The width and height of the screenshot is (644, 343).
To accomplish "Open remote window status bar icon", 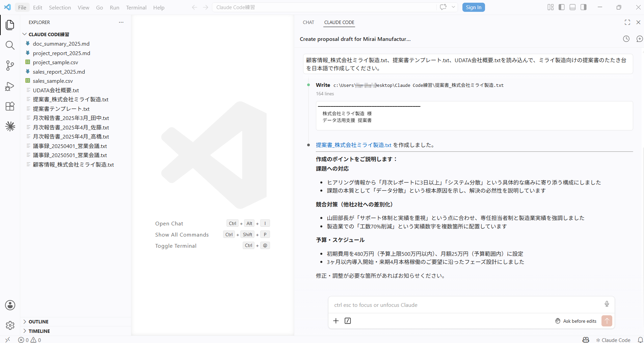I will pyautogui.click(x=7, y=340).
